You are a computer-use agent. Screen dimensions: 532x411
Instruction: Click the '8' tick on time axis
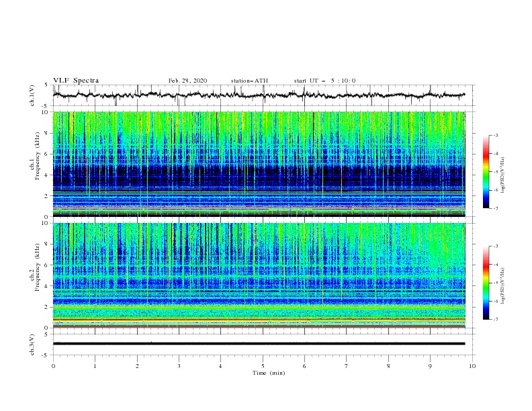point(388,366)
